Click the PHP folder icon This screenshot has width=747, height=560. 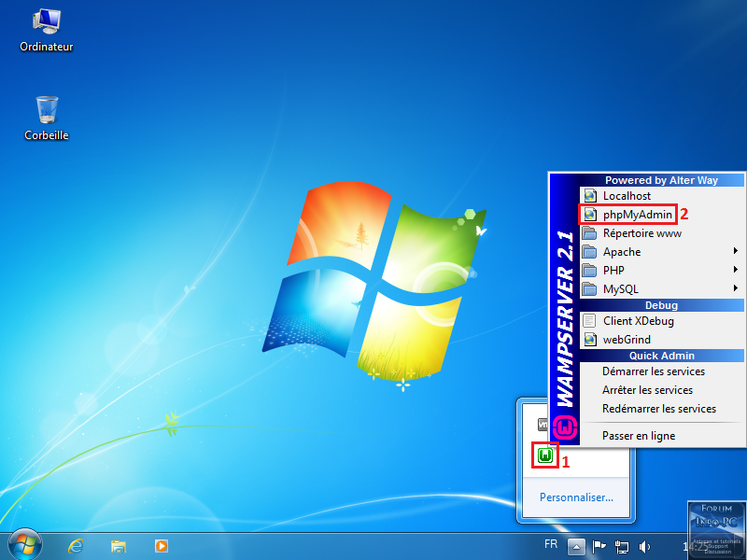[x=590, y=271]
